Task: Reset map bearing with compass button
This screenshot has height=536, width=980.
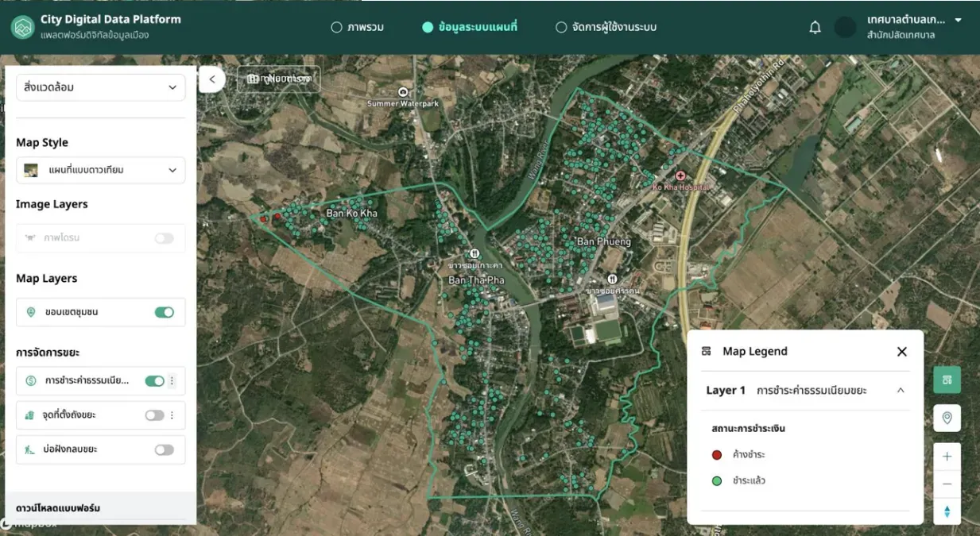Action: (x=947, y=511)
